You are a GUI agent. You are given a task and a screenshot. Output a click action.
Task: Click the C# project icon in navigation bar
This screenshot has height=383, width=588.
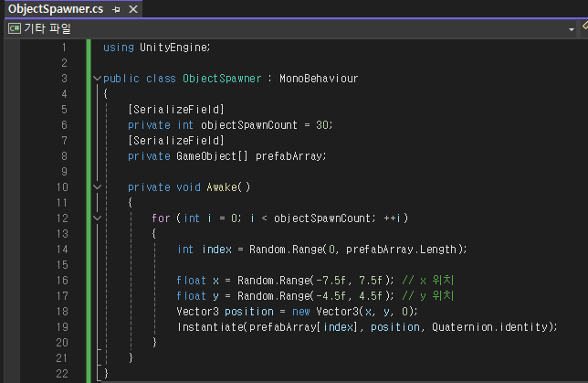[15, 28]
